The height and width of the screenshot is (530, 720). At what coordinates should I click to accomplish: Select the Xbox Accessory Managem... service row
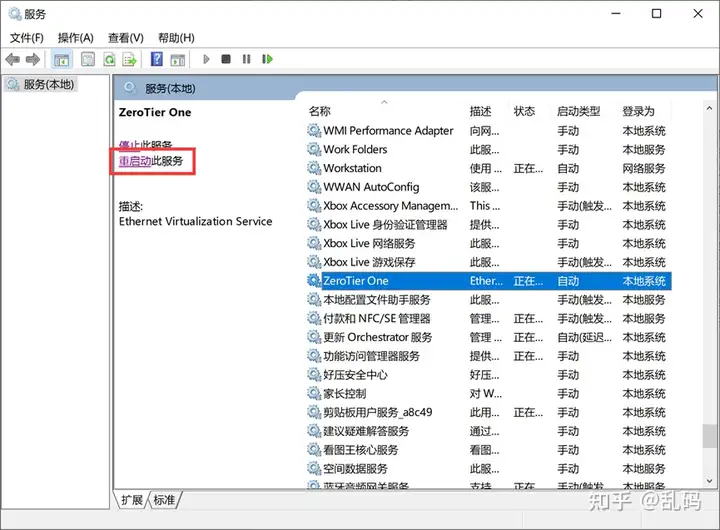[489, 206]
